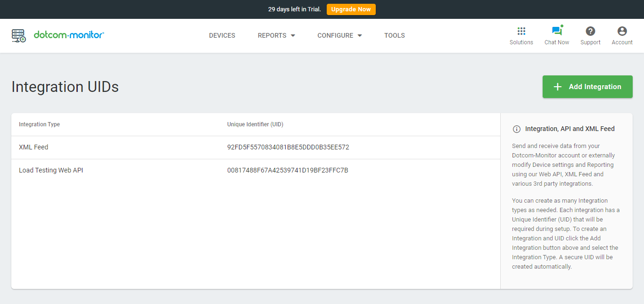The width and height of the screenshot is (644, 304).
Task: Click the Add Integration button
Action: pyautogui.click(x=587, y=87)
